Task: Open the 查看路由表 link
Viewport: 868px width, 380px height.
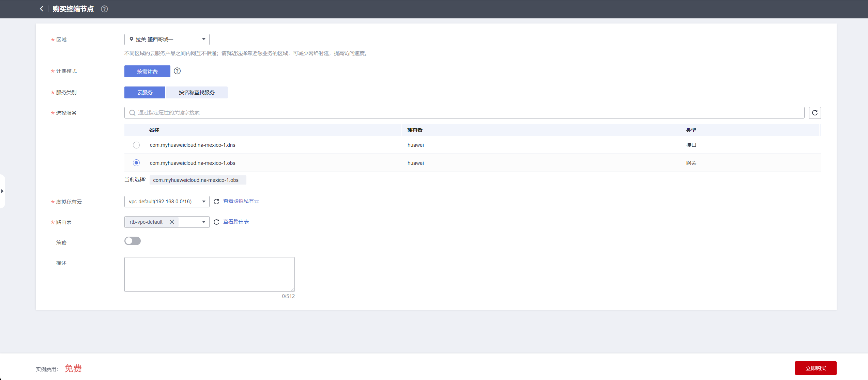Action: pyautogui.click(x=236, y=222)
